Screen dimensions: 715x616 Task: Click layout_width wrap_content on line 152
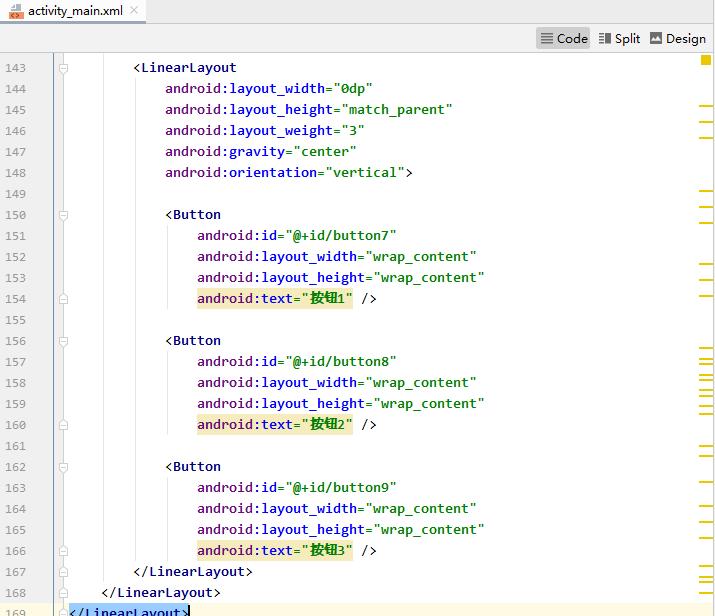(x=337, y=257)
